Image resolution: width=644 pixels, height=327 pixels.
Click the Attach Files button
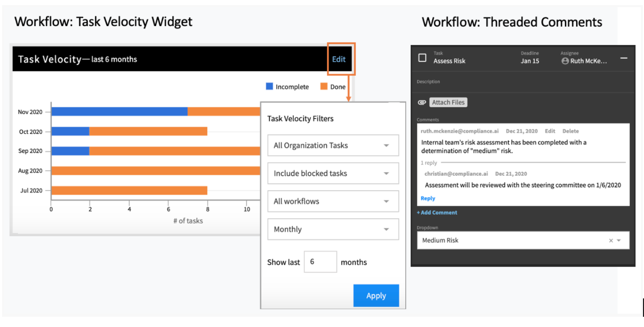(448, 102)
